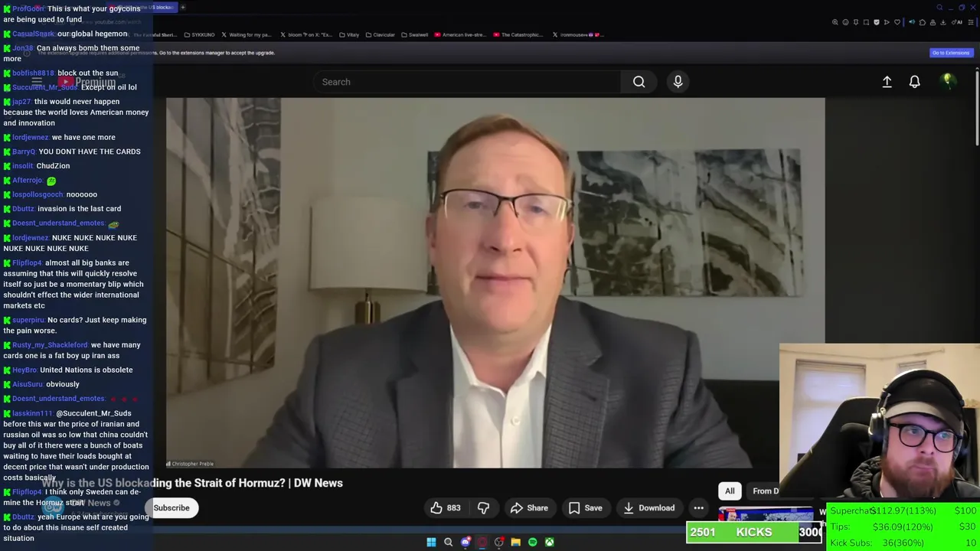Open the ad blocker shield icon
The image size is (980, 551).
pos(877,22)
